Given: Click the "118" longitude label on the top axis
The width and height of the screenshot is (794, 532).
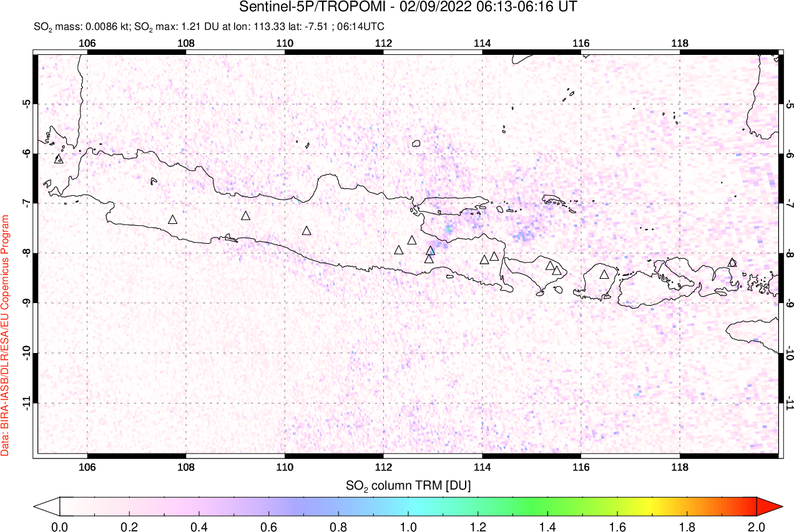Looking at the screenshot, I should coord(679,43).
